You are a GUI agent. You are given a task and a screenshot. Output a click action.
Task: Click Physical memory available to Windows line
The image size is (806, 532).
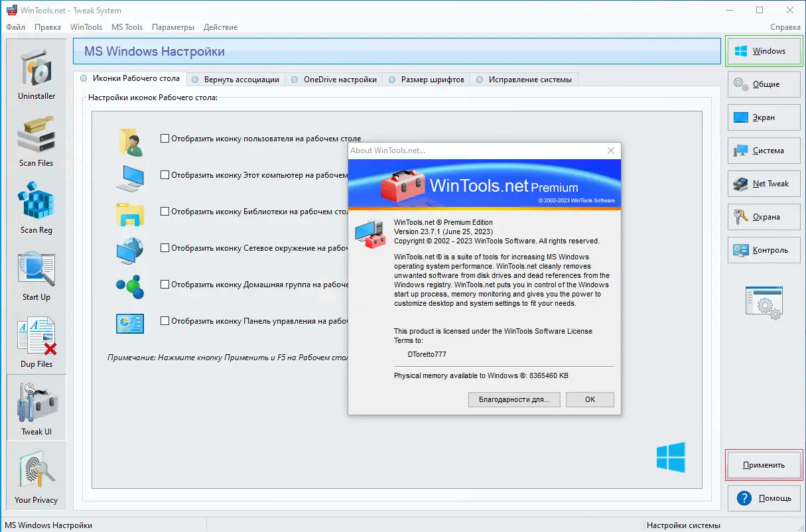click(x=481, y=375)
